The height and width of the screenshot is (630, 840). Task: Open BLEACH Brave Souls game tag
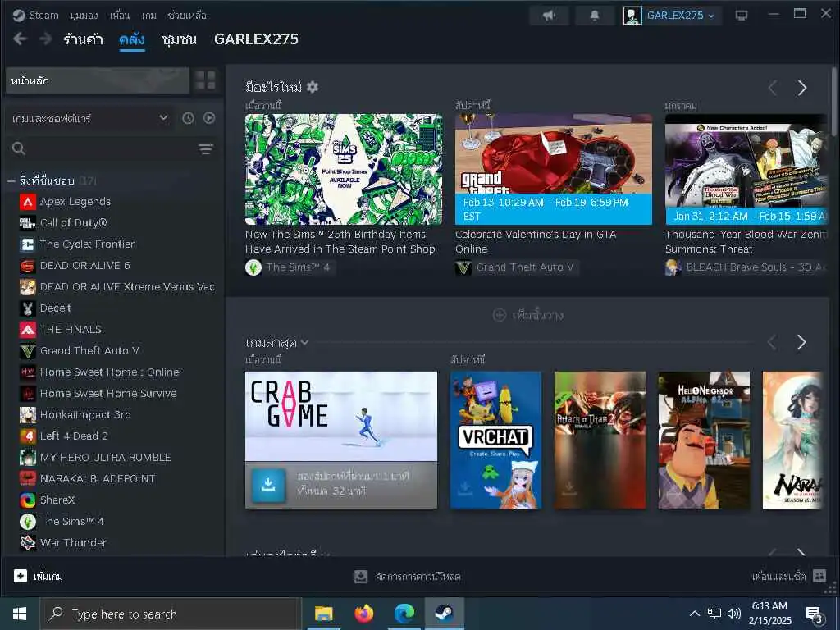[746, 267]
